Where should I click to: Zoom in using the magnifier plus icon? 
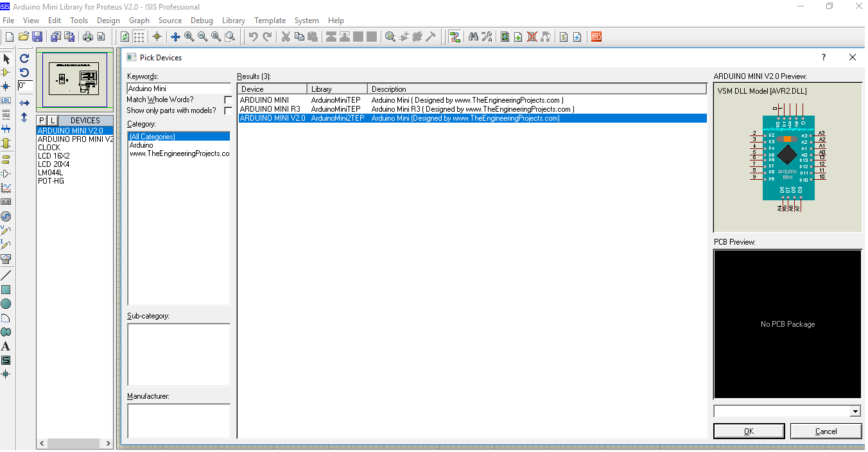(x=189, y=37)
